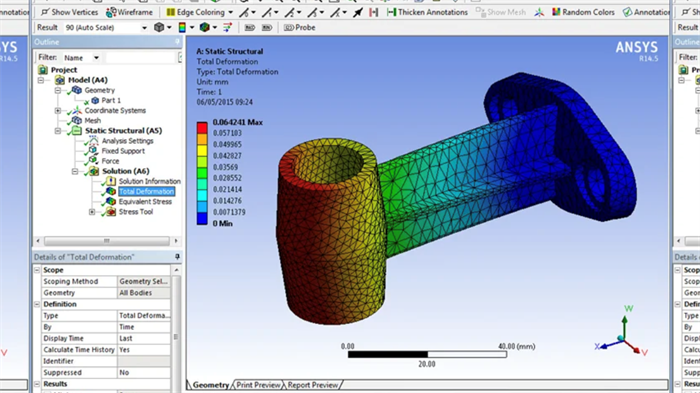The image size is (700, 393).
Task: Select Part 1 in the outline tree
Action: click(x=111, y=100)
